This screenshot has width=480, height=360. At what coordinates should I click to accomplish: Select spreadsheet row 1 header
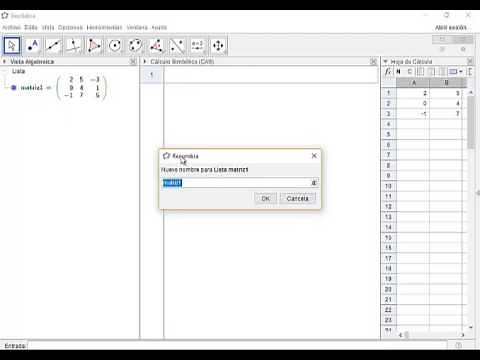click(388, 93)
